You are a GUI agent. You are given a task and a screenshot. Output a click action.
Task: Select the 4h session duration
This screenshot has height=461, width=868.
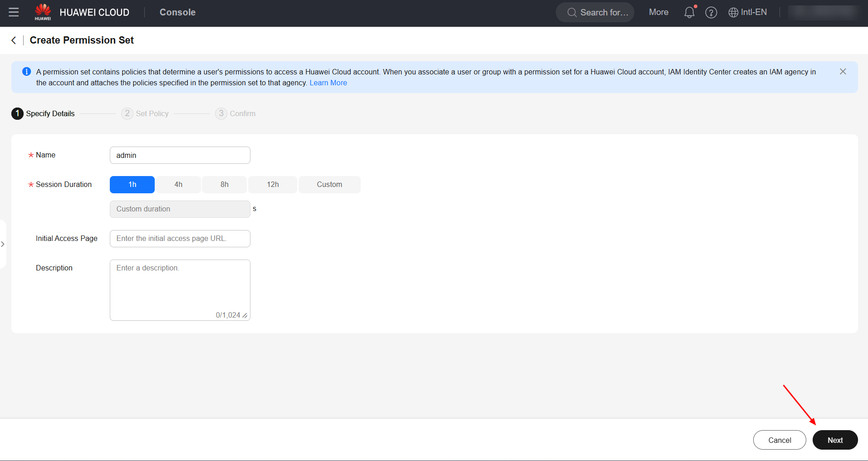178,185
